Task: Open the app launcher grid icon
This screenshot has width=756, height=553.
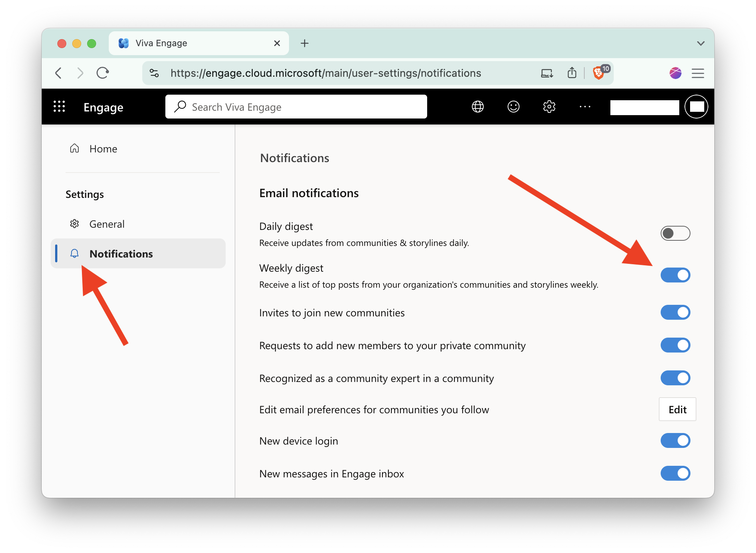Action: pos(59,107)
